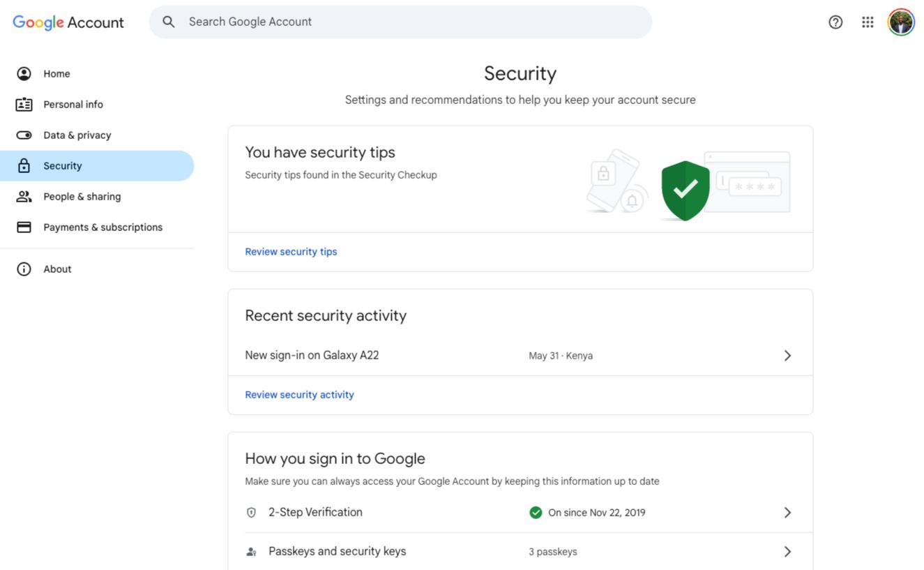Expand 2-Step Verification settings via chevron
The height and width of the screenshot is (570, 924).
[787, 511]
